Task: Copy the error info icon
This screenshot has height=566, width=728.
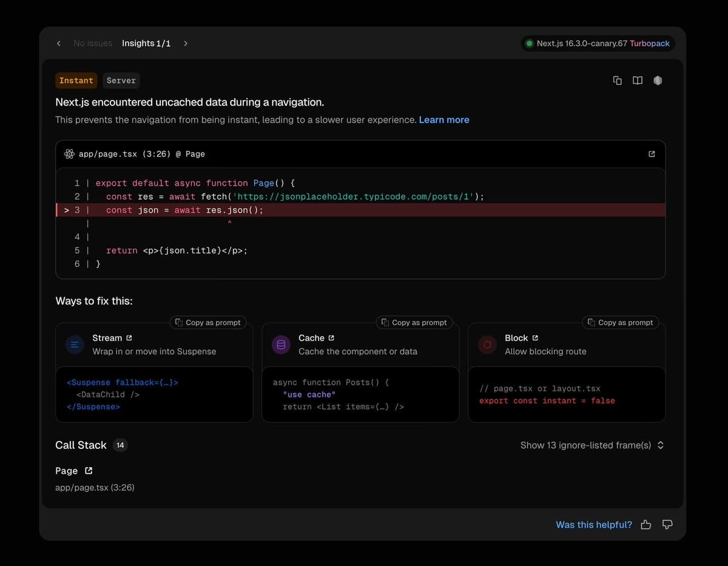Action: pyautogui.click(x=618, y=81)
